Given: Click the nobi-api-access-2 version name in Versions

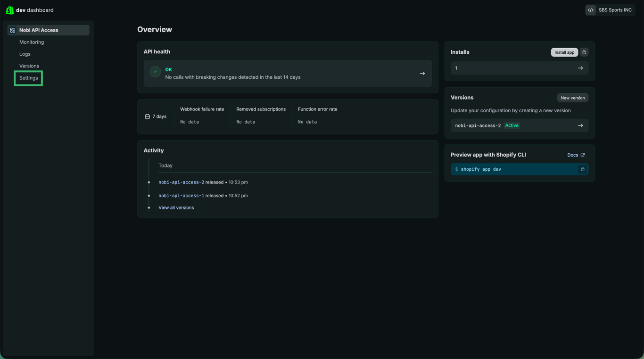Looking at the screenshot, I should [x=478, y=125].
